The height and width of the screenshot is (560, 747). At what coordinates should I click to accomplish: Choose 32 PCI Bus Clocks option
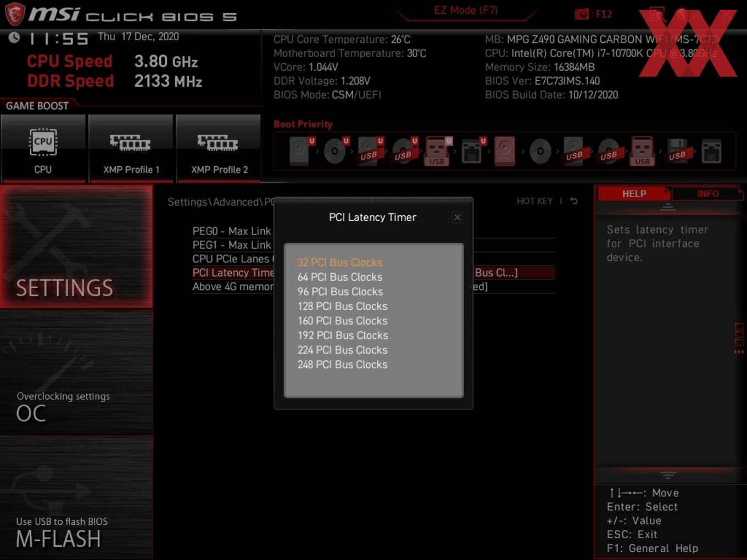(340, 262)
